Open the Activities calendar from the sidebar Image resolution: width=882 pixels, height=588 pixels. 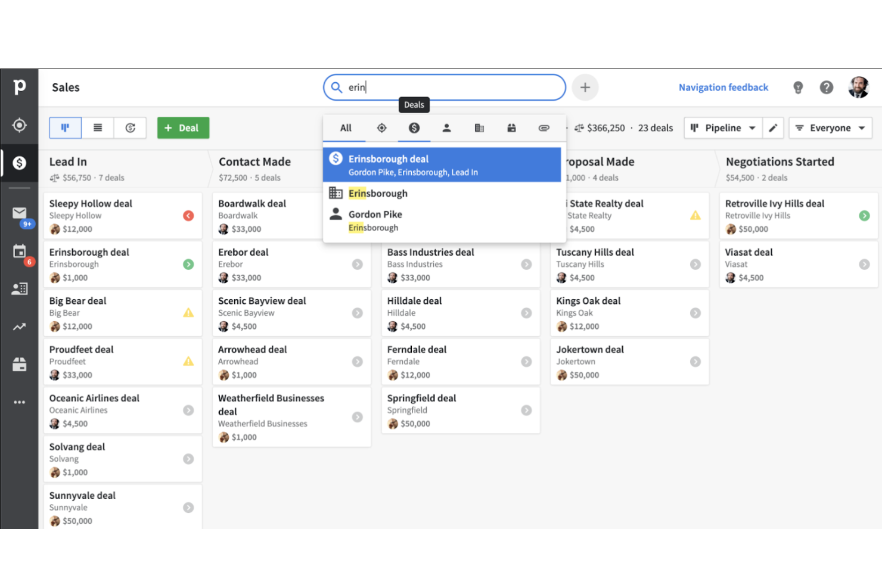[x=20, y=252]
